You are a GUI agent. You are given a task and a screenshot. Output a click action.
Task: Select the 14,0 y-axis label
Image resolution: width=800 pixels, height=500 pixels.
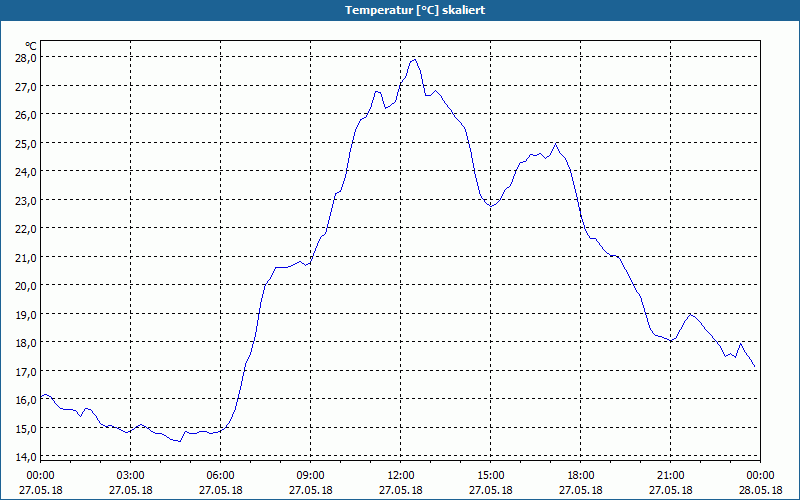click(x=27, y=457)
